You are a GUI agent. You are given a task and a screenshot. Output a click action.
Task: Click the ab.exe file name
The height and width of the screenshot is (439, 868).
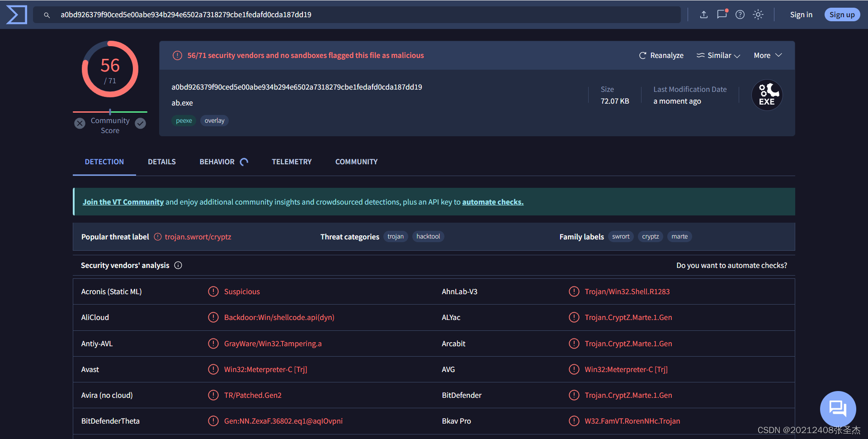click(182, 103)
